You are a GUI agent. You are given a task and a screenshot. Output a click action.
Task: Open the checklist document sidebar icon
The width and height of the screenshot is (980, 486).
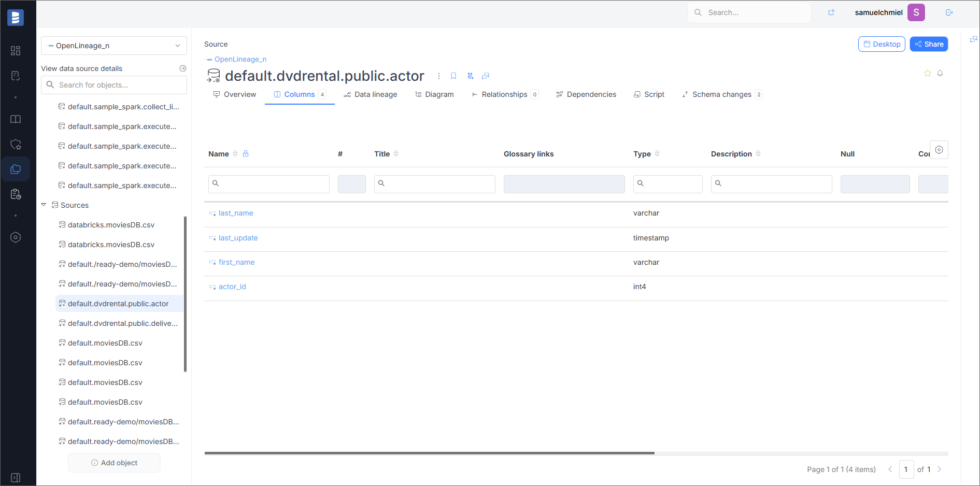tap(16, 76)
